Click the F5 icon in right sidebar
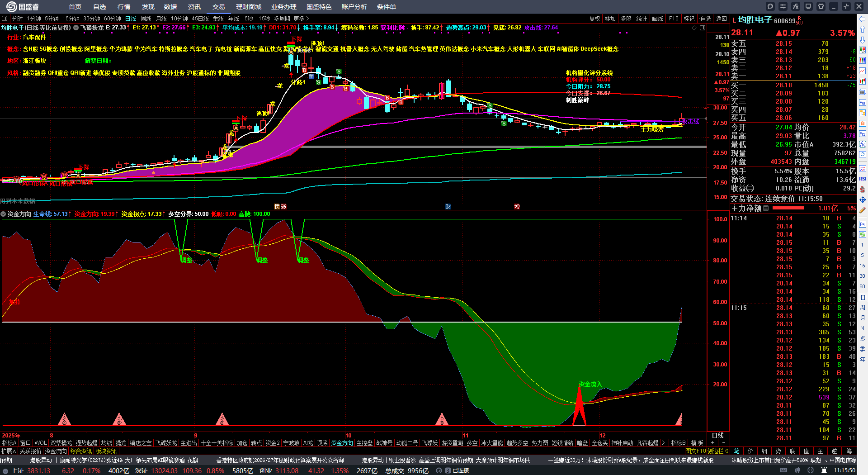The width and height of the screenshot is (868, 475). tap(863, 224)
